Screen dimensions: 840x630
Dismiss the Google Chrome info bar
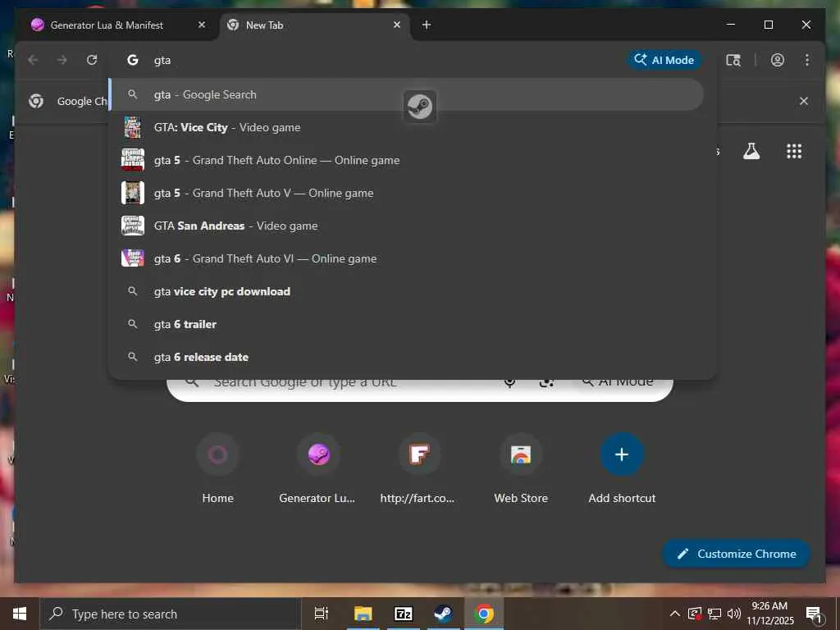point(804,101)
